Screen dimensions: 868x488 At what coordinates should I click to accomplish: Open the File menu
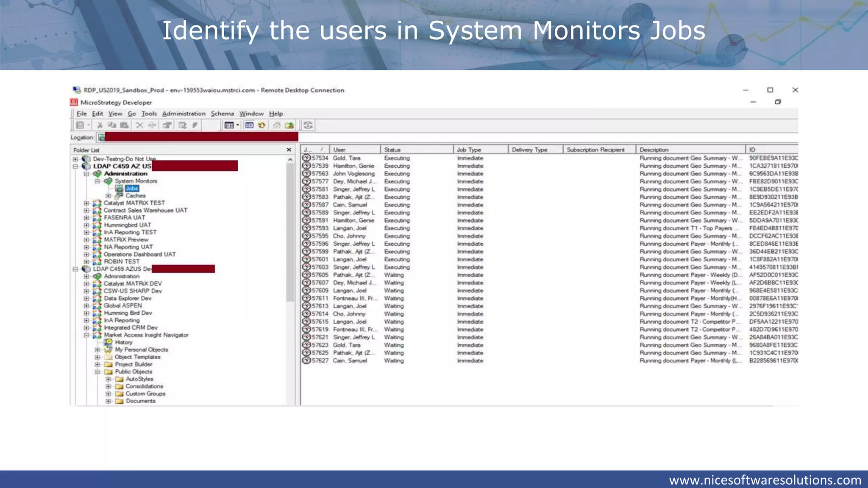click(81, 114)
